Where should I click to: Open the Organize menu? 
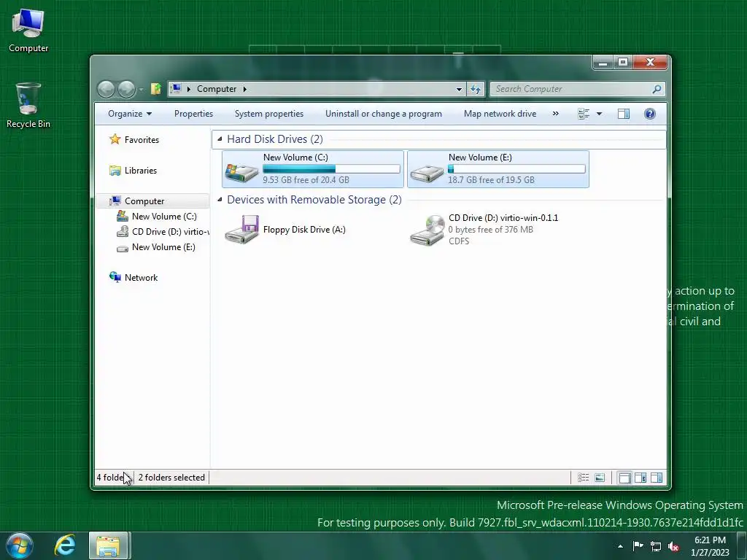130,114
